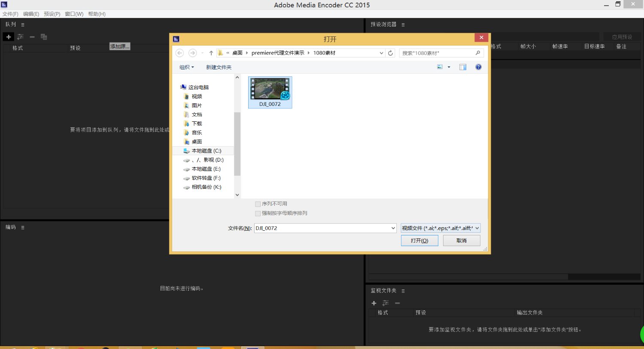Click the 应用预设 button

coord(622,37)
